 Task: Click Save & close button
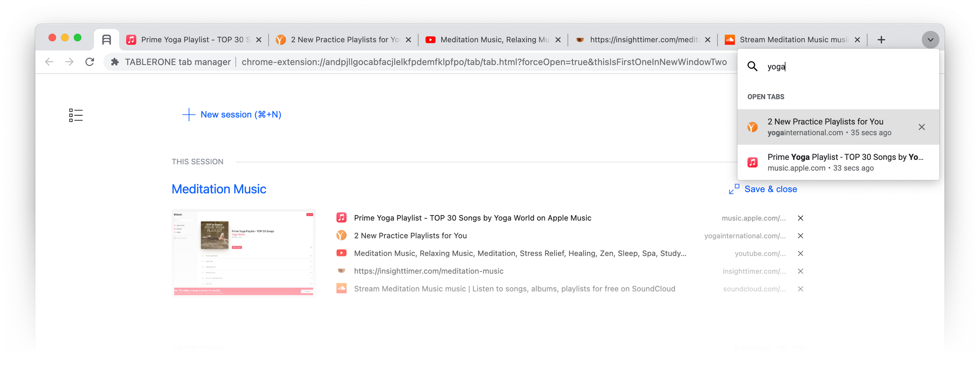click(x=763, y=189)
